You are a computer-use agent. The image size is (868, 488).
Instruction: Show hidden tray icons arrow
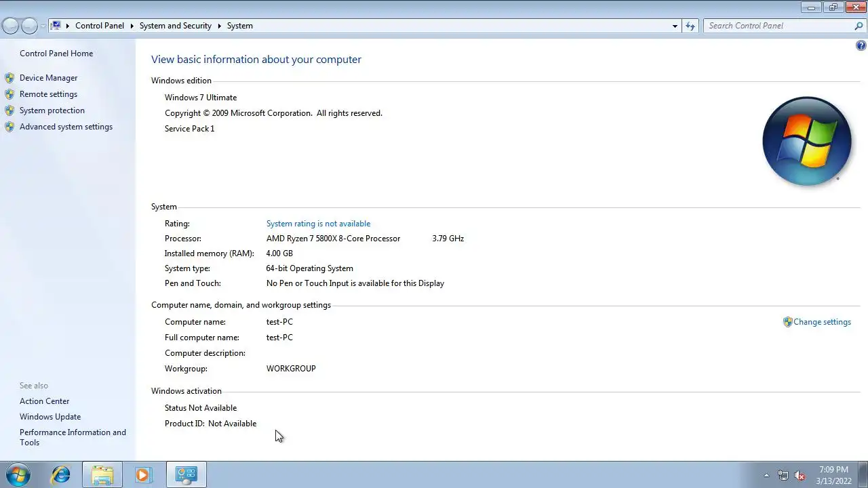coord(767,475)
